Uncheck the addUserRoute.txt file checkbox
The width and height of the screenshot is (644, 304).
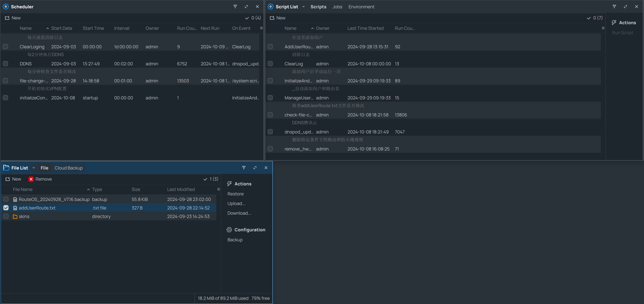coord(6,208)
